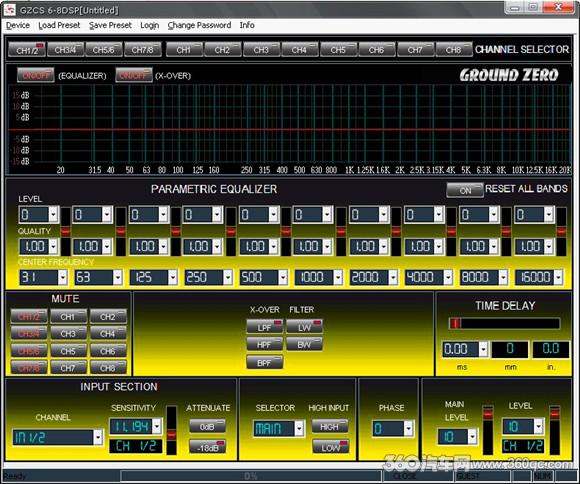Image resolution: width=580 pixels, height=484 pixels.
Task: Open the Phase value dropdown
Action: click(x=408, y=428)
